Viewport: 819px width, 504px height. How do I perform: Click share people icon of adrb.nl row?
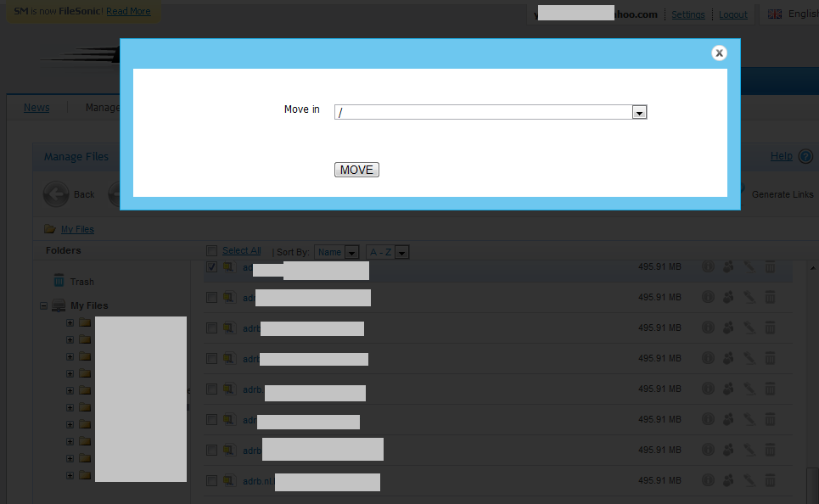(728, 480)
